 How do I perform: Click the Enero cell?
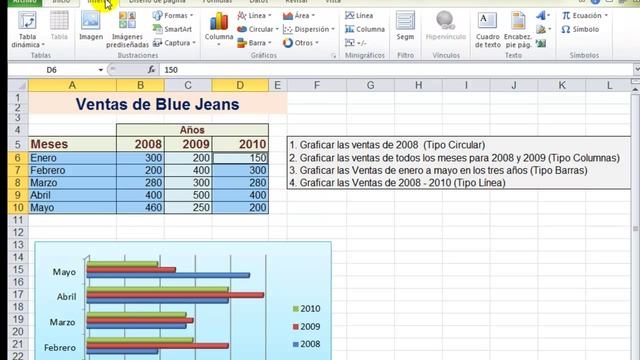(72, 158)
